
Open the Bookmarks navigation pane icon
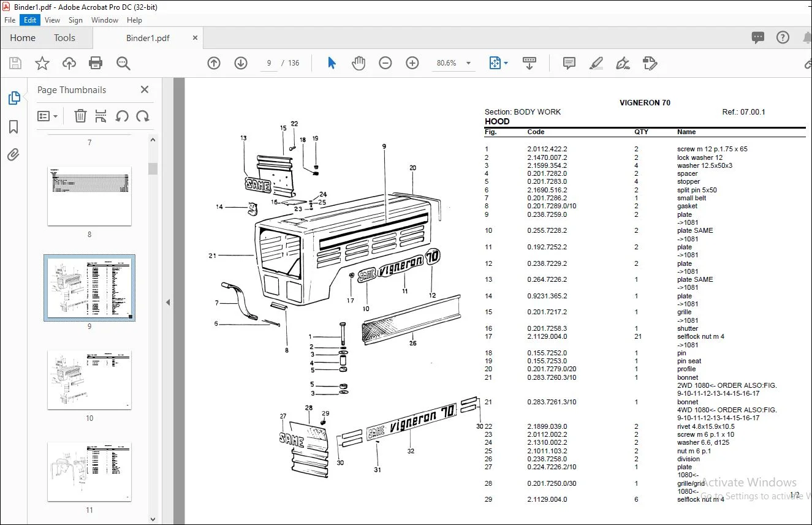[13, 127]
